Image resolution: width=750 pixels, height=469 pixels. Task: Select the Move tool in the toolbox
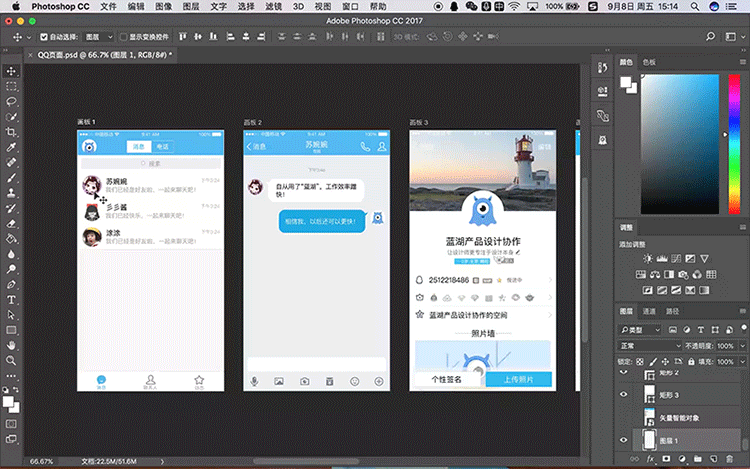11,71
